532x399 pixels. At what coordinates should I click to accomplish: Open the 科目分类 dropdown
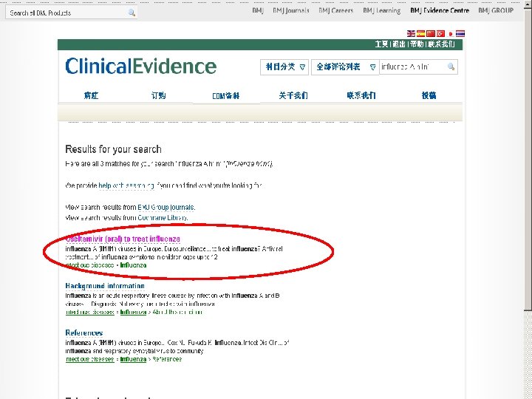pos(284,66)
